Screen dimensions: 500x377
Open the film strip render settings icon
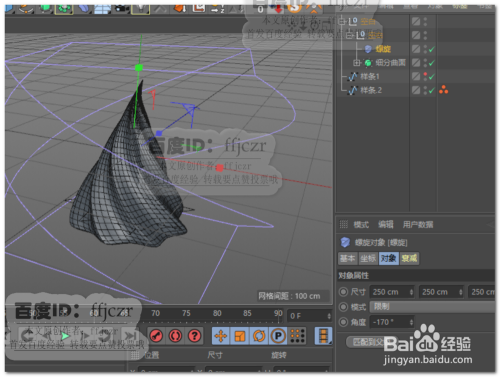pos(323,336)
